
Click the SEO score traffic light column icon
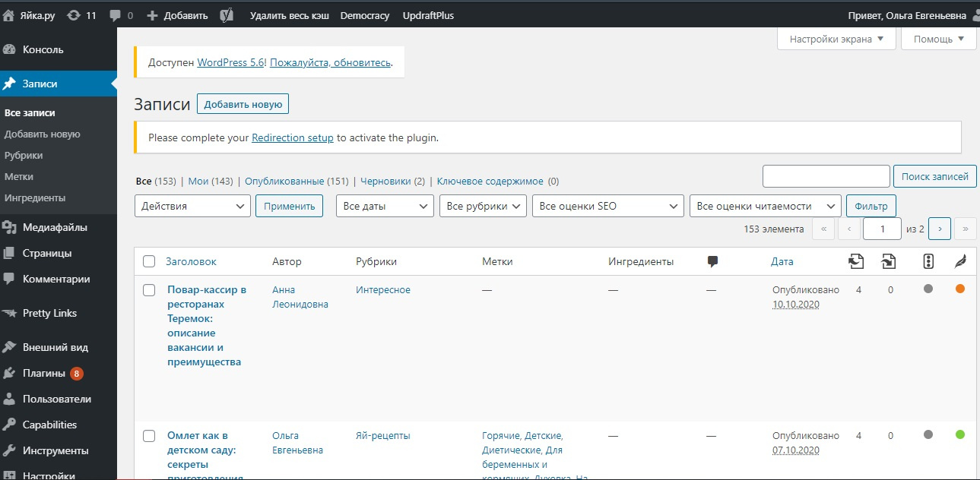coord(928,261)
